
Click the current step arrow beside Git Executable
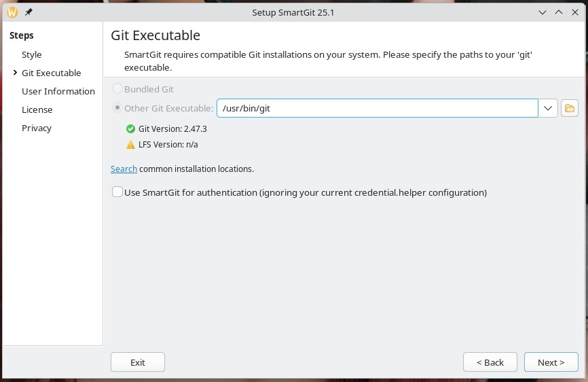point(15,73)
